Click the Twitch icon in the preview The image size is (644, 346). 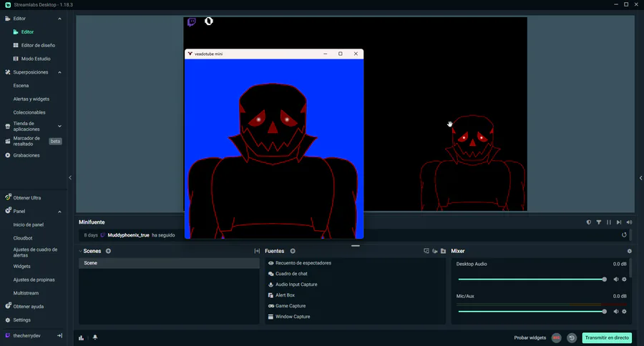(x=192, y=21)
